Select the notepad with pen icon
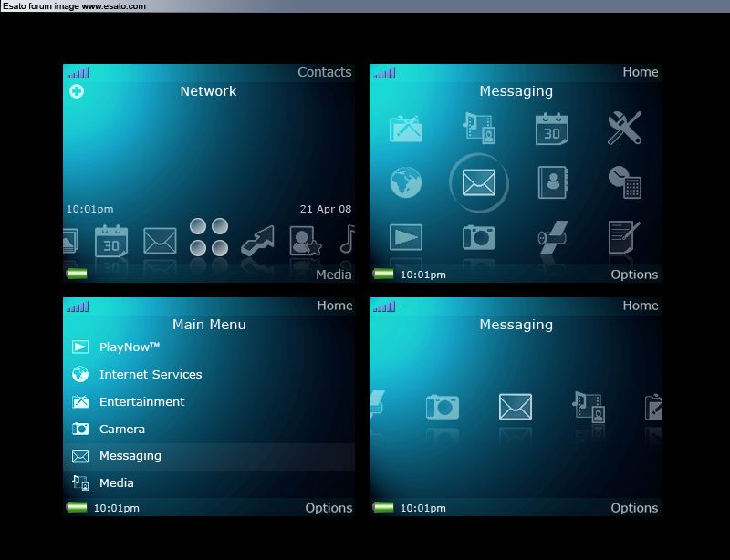This screenshot has width=730, height=560. tap(625, 237)
